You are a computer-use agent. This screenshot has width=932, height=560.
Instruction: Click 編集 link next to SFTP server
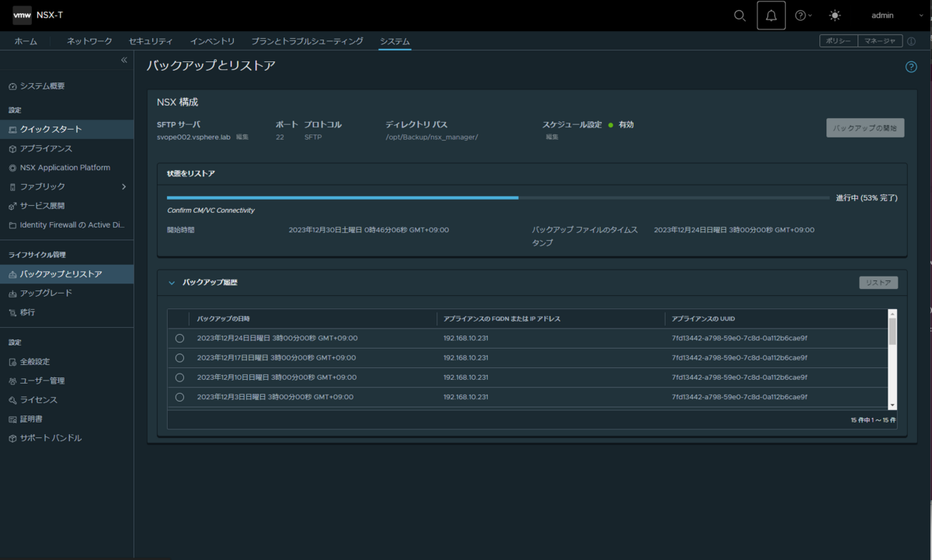pyautogui.click(x=242, y=137)
